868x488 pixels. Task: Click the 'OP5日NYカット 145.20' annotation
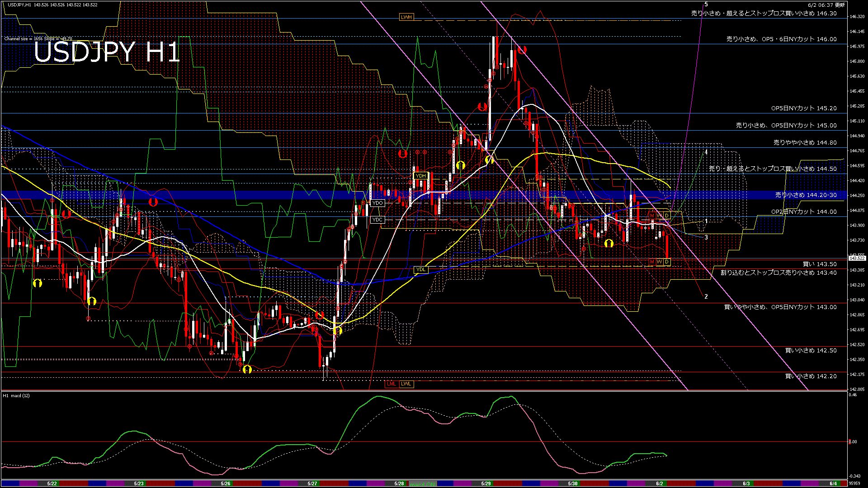[804, 108]
